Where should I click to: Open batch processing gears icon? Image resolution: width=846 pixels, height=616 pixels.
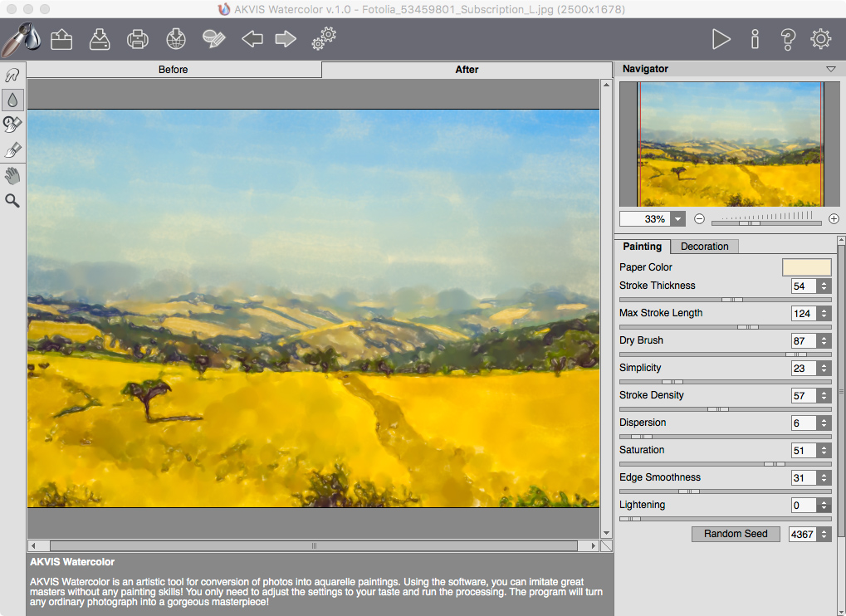point(324,39)
